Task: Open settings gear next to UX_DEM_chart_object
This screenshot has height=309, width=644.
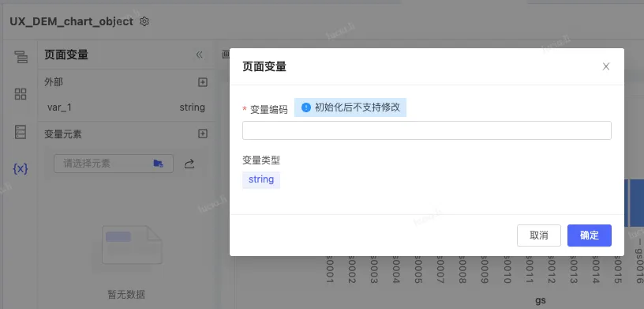Action: point(144,21)
